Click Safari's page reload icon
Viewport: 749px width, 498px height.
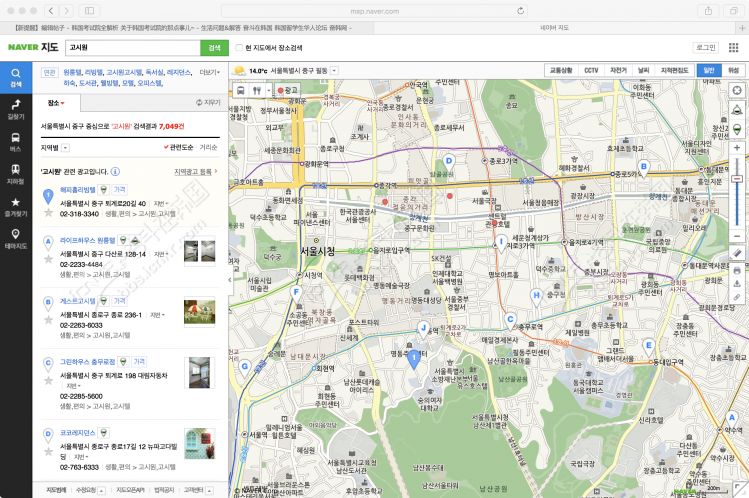click(x=521, y=11)
